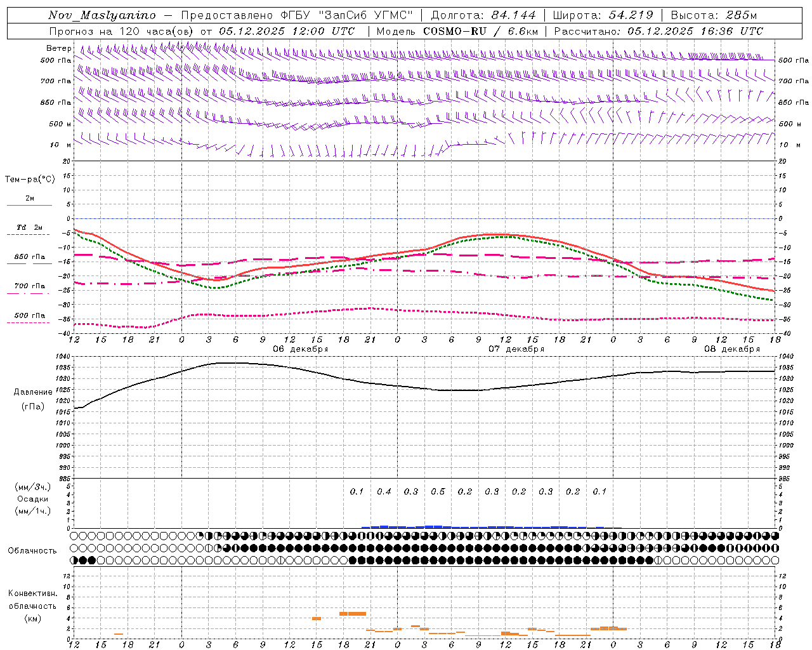Click the longitude value "Долгота: 84.144"
The width and height of the screenshot is (812, 650).
[x=483, y=15]
